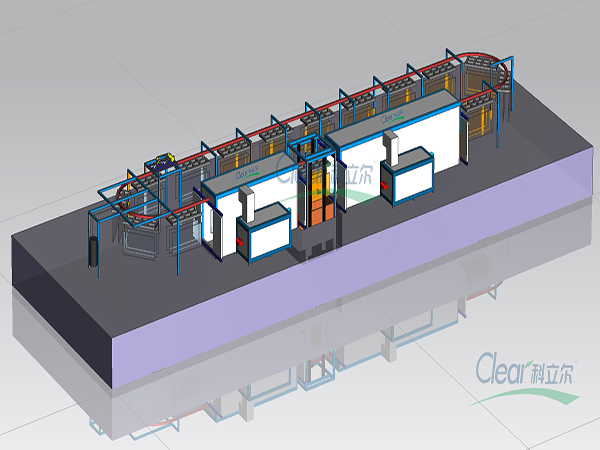Click the black hanging cylinder on the platform's left end
Viewport: 600px width, 450px height.
tap(94, 251)
